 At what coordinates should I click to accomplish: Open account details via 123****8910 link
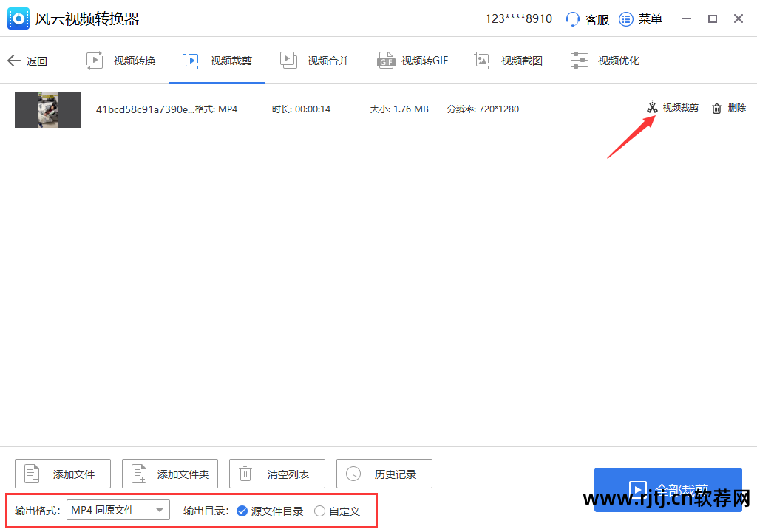tap(517, 18)
